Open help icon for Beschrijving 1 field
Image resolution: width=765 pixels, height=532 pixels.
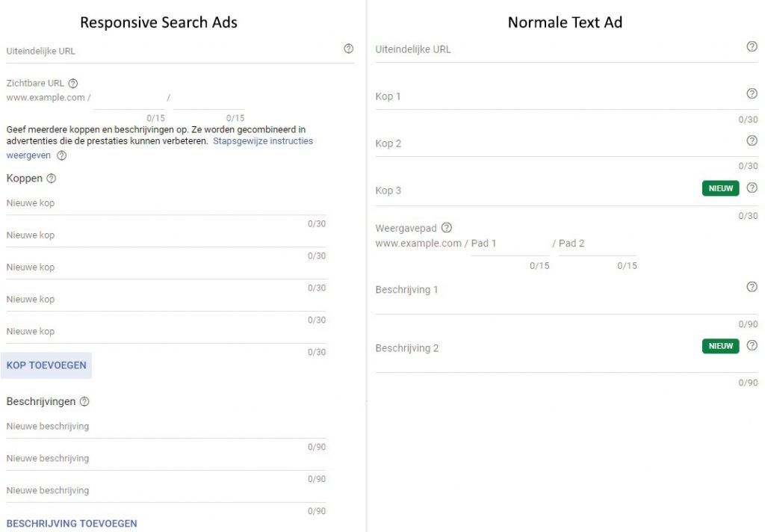coord(752,287)
